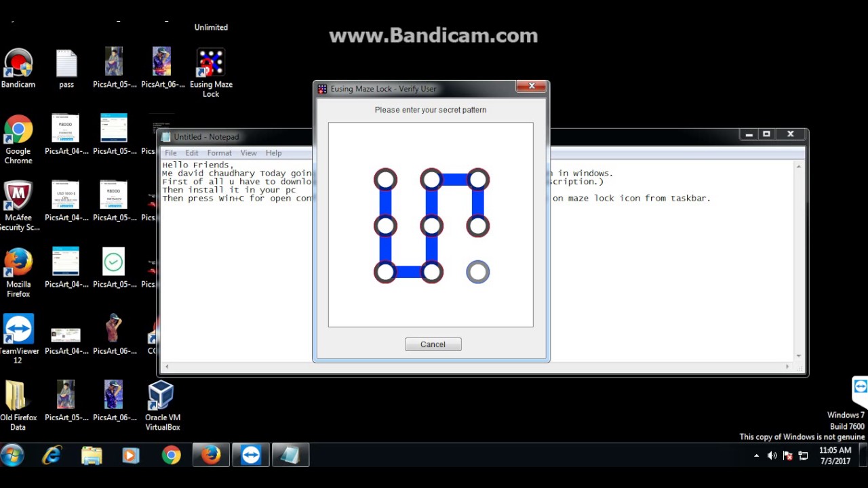This screenshot has height=488, width=868.
Task: Select the Mozilla Firefox desktop shortcut
Action: click(18, 272)
